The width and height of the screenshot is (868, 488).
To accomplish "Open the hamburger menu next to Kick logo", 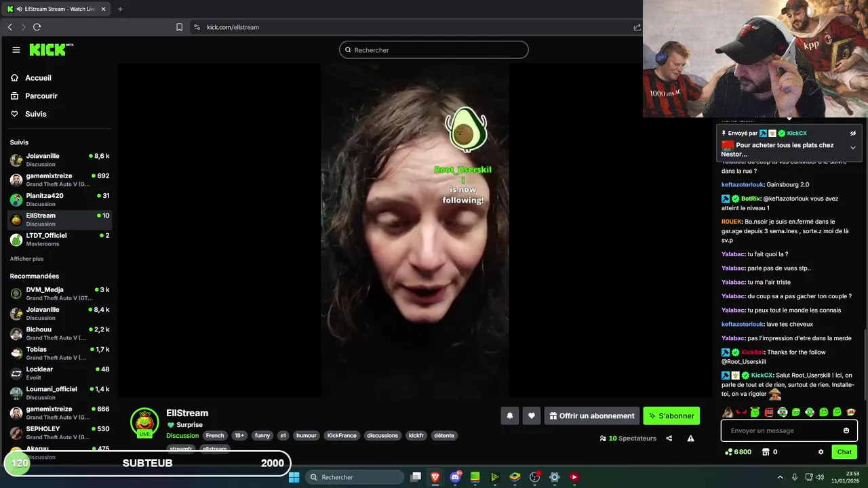I will [x=16, y=49].
